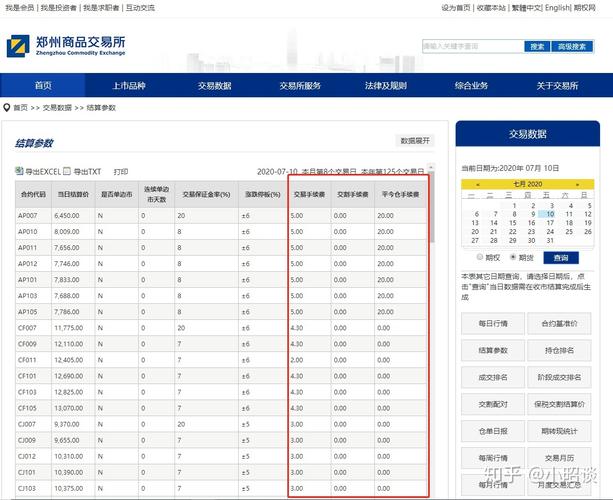Click the 当日结算价 column header
613x500 pixels.
point(73,194)
